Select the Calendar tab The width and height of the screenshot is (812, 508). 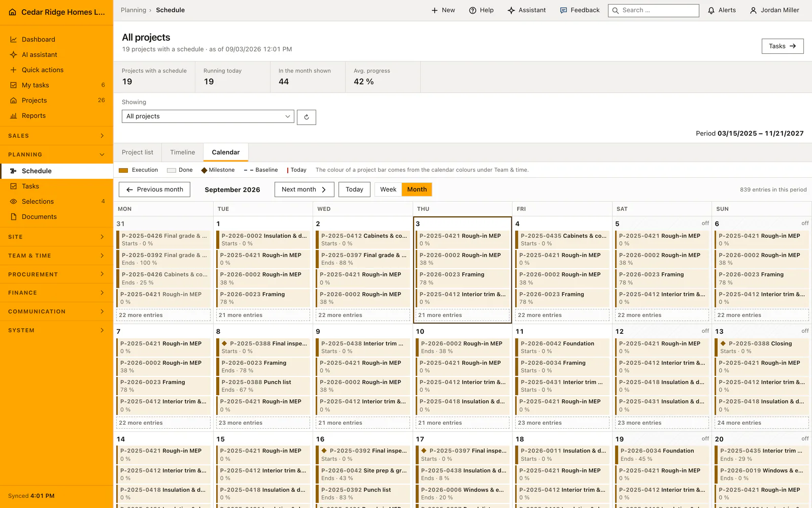226,152
